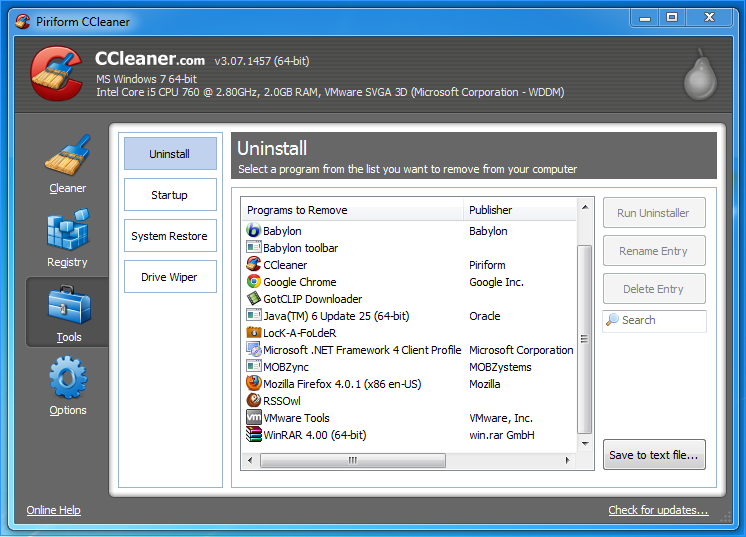Click the horizontal scrollbar right arrow
Image resolution: width=746 pixels, height=537 pixels.
[568, 460]
